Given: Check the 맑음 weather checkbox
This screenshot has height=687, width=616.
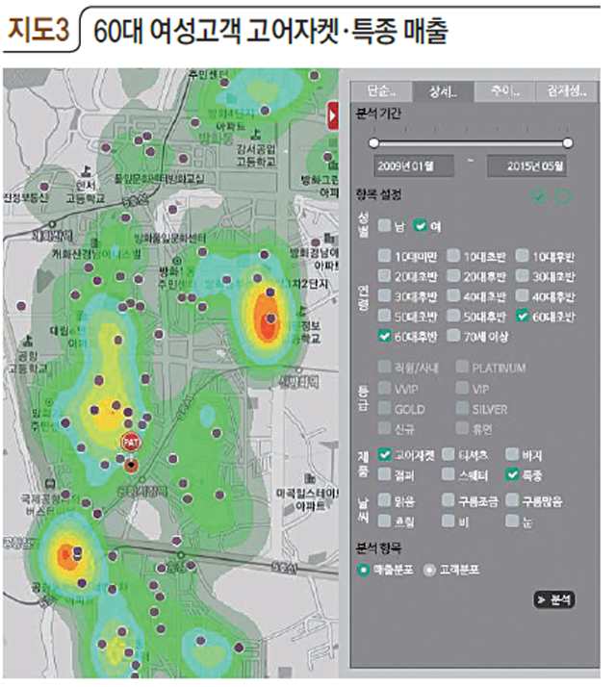Looking at the screenshot, I should coord(384,500).
